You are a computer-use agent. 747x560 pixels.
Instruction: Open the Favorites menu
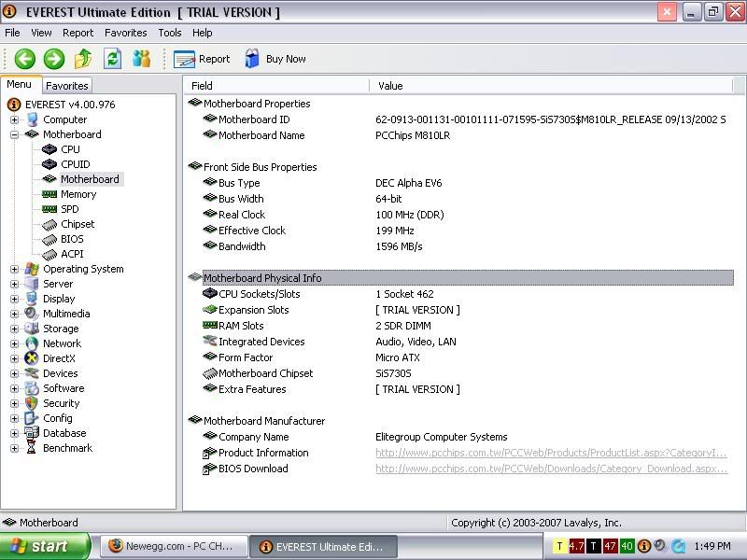126,33
